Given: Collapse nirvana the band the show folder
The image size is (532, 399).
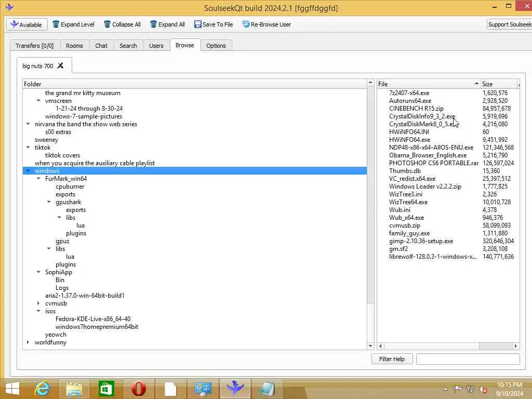Looking at the screenshot, I should [x=28, y=124].
